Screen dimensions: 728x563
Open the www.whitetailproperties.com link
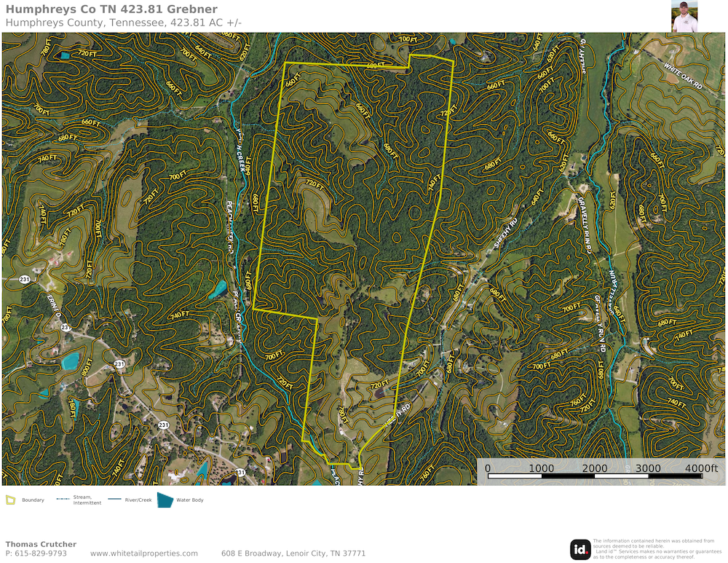(x=144, y=554)
